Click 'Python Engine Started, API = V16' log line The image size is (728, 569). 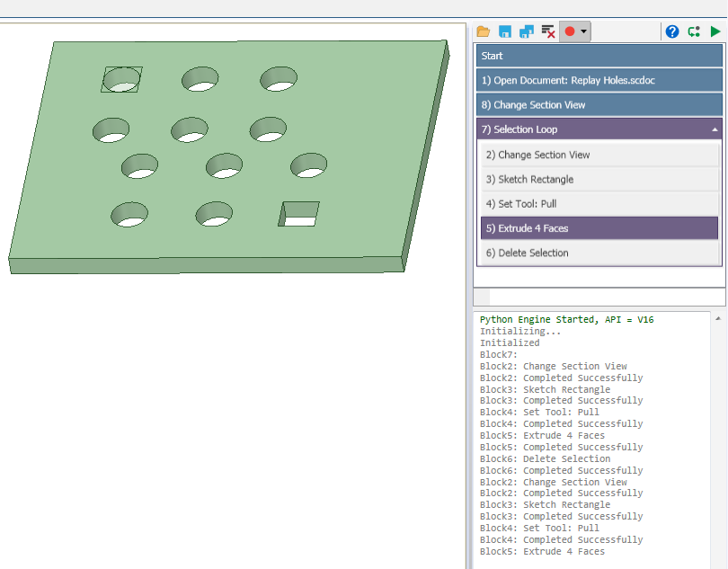[x=566, y=320]
